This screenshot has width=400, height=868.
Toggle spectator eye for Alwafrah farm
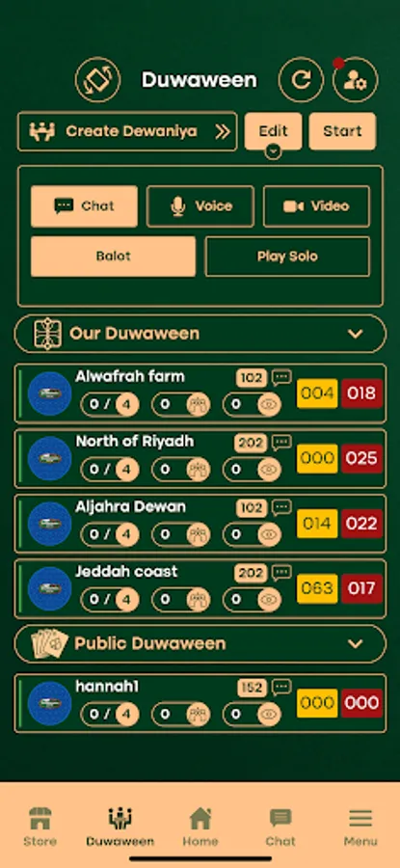pos(269,405)
